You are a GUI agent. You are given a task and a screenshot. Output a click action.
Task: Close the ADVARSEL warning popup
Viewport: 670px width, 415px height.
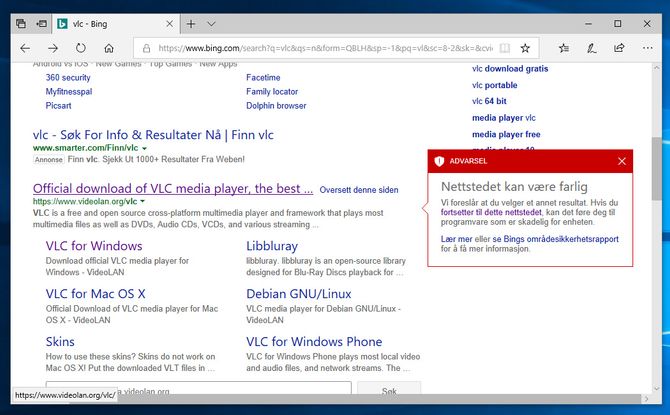pyautogui.click(x=622, y=161)
